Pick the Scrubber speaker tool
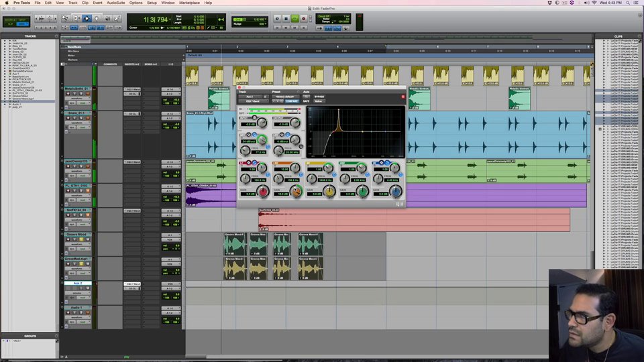This screenshot has height=362, width=644. (x=107, y=19)
